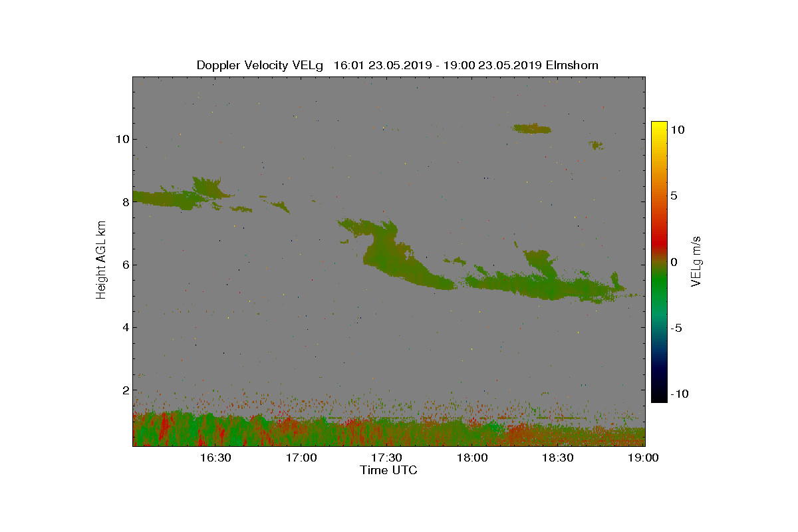Click the 18:00 time tick label
798x532 pixels.
472,458
